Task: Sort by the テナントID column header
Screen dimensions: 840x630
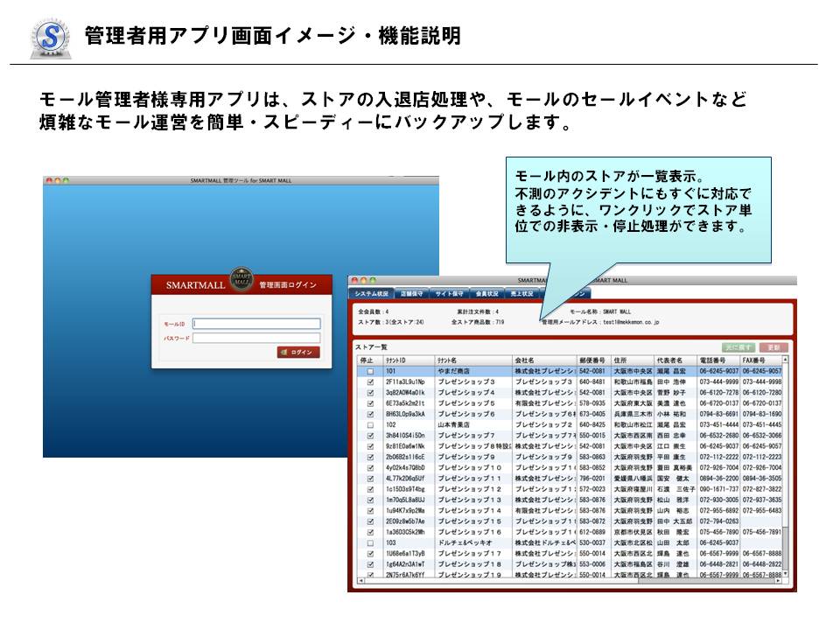Action: pyautogui.click(x=409, y=360)
